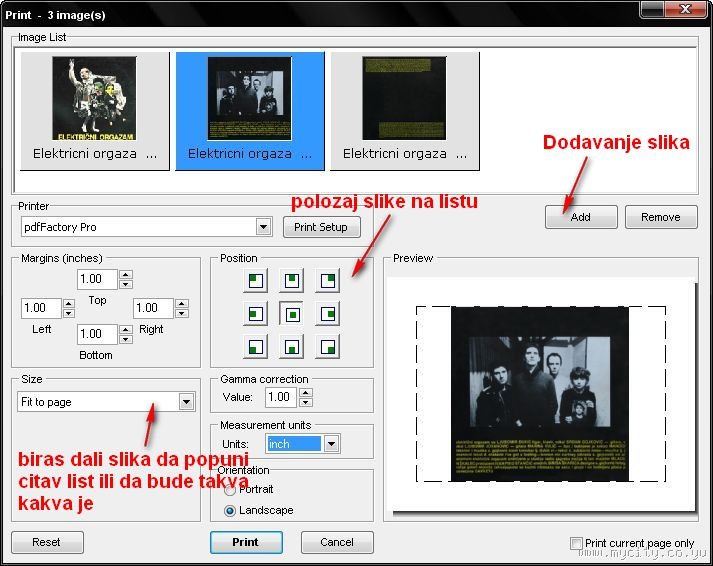Select the first color album cover thumbnail
The width and height of the screenshot is (713, 566).
coord(95,110)
